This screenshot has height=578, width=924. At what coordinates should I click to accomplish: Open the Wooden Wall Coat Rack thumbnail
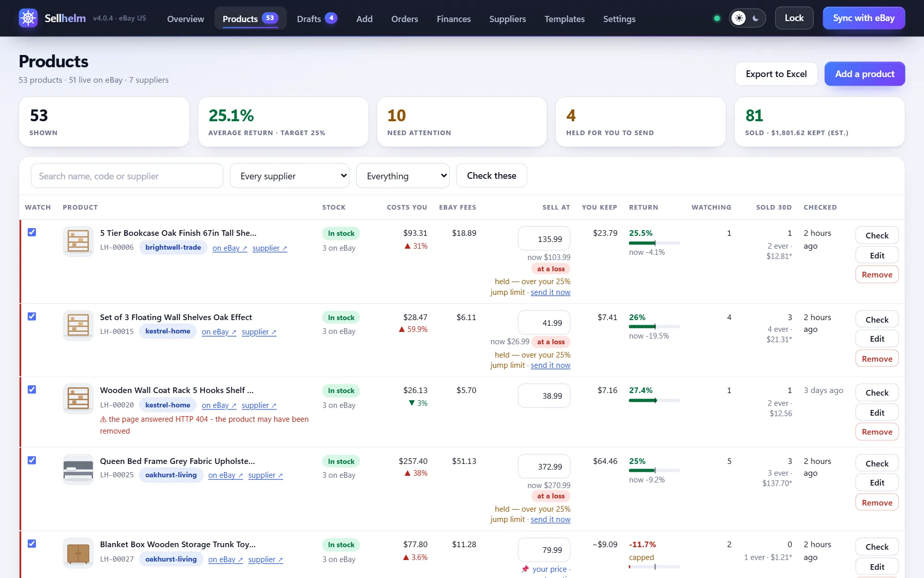pyautogui.click(x=78, y=398)
